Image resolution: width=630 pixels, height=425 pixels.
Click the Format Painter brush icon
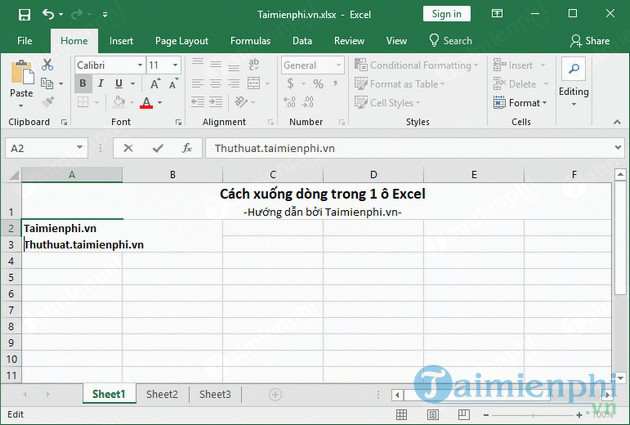pyautogui.click(x=48, y=102)
